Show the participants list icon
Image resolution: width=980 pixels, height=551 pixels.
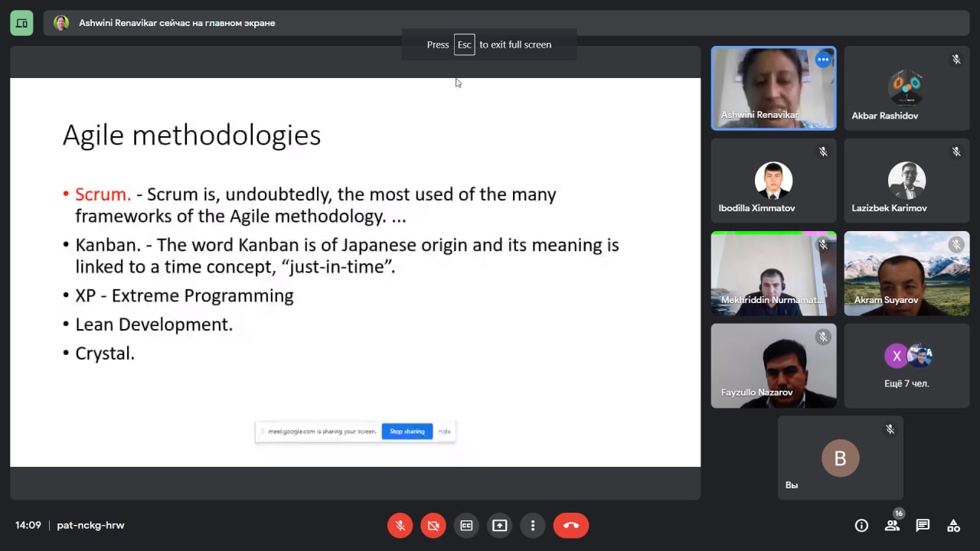tap(892, 526)
